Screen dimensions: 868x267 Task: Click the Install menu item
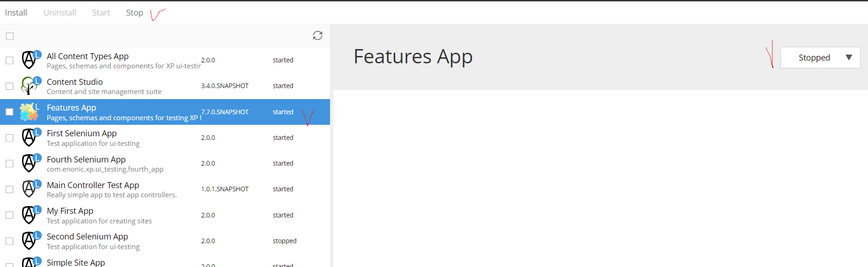click(x=16, y=12)
